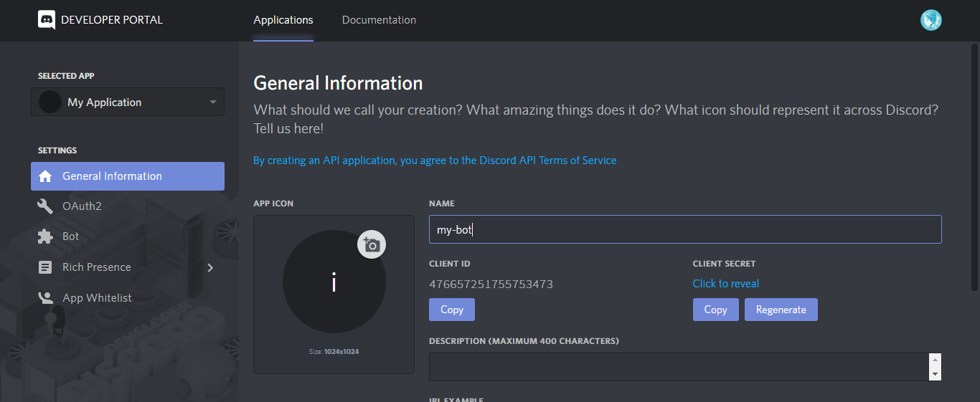Open App Whitelist settings
The width and height of the screenshot is (980, 402).
point(128,298)
